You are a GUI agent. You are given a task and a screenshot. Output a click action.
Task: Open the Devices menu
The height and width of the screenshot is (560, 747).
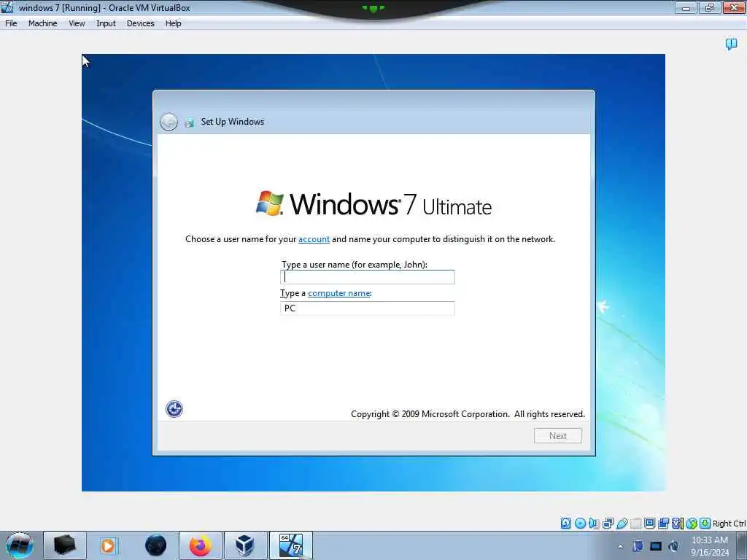(x=140, y=23)
